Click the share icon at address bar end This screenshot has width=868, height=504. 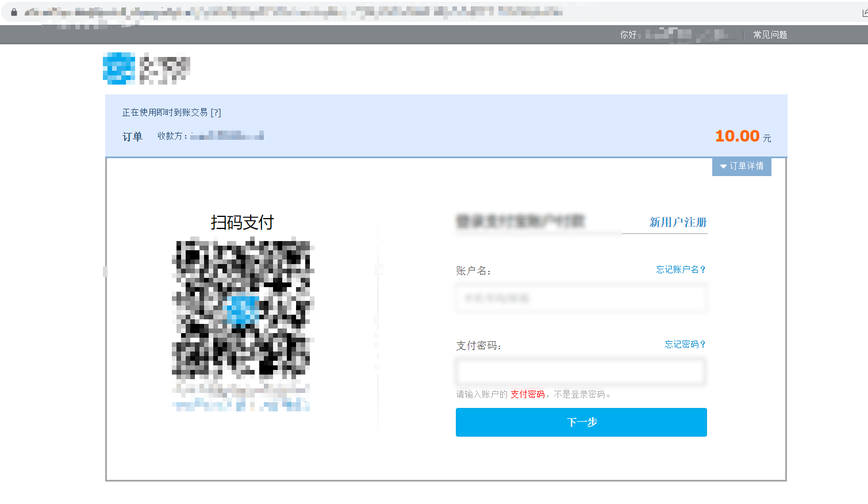[865, 12]
